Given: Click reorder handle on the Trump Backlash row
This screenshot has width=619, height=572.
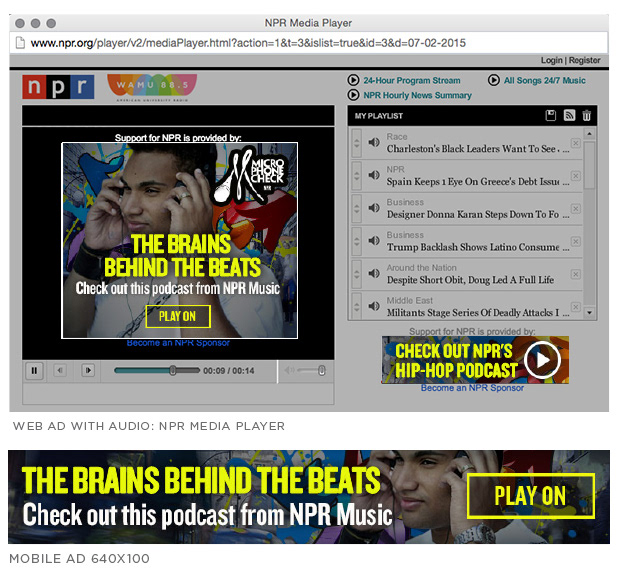Looking at the screenshot, I should tap(356, 242).
